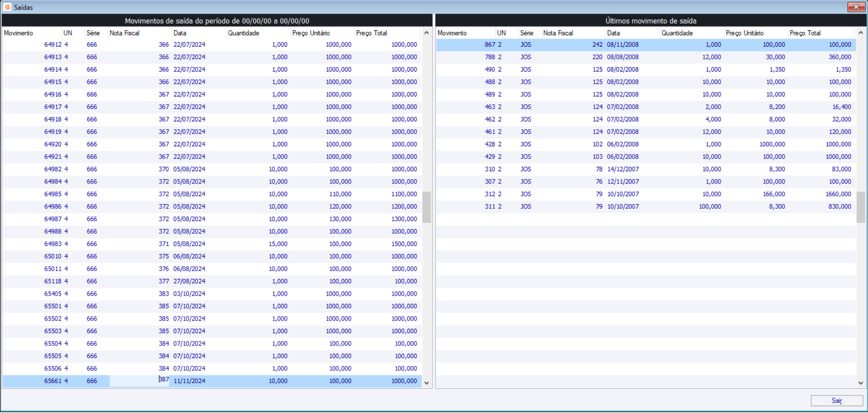Click Preço Unitário header in Últimos movimento table
This screenshot has height=413, width=868.
(757, 33)
